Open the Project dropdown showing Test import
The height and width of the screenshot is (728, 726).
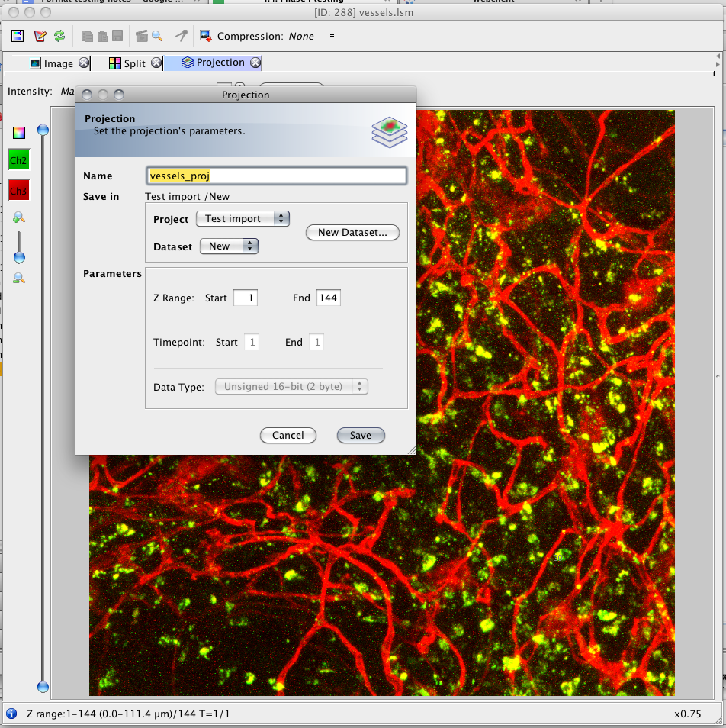click(243, 219)
